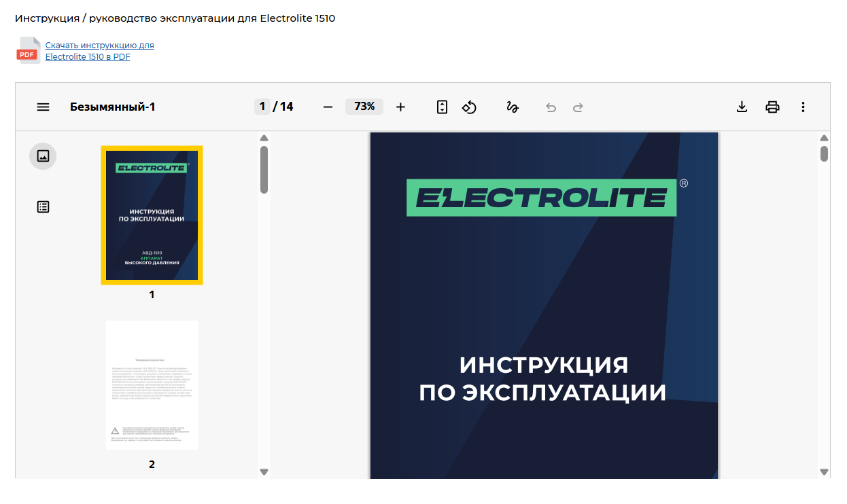
Task: Click the undo arrow icon
Action: tap(551, 107)
